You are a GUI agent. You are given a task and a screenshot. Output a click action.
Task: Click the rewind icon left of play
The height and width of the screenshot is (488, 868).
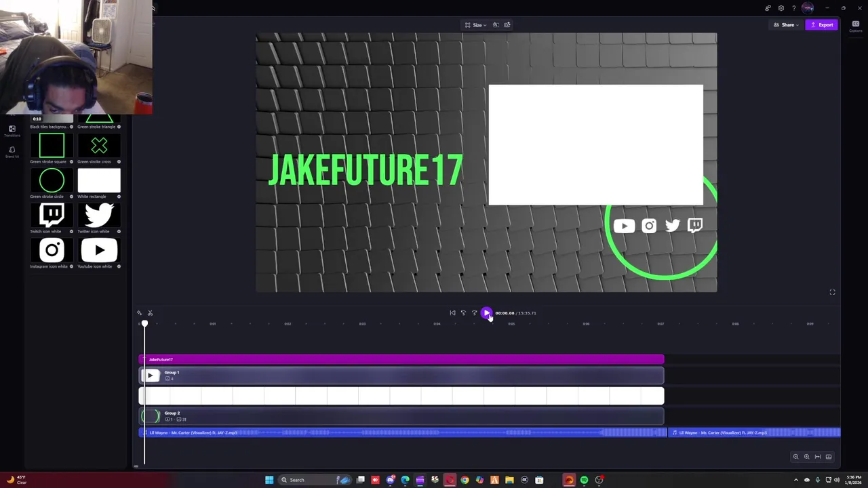[464, 313]
